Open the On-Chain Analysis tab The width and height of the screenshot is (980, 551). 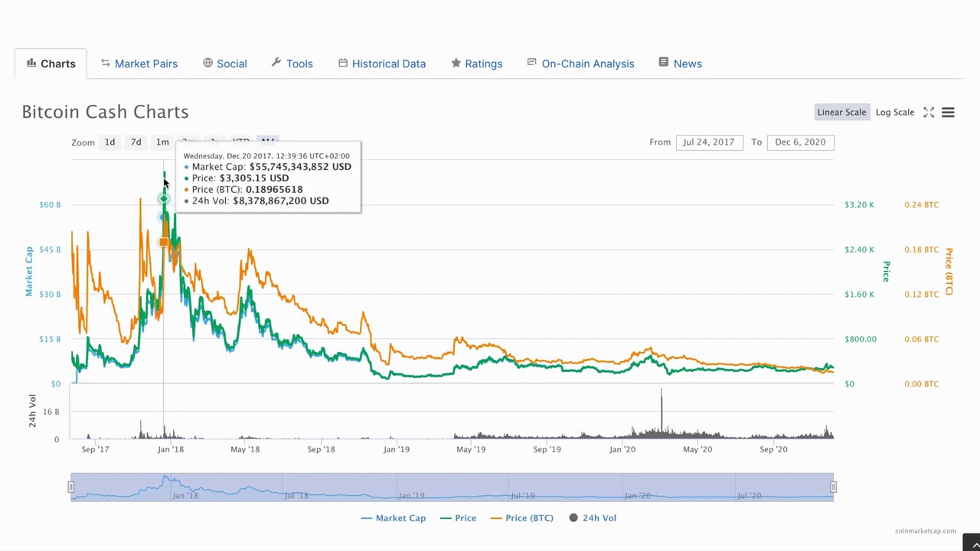pos(580,64)
